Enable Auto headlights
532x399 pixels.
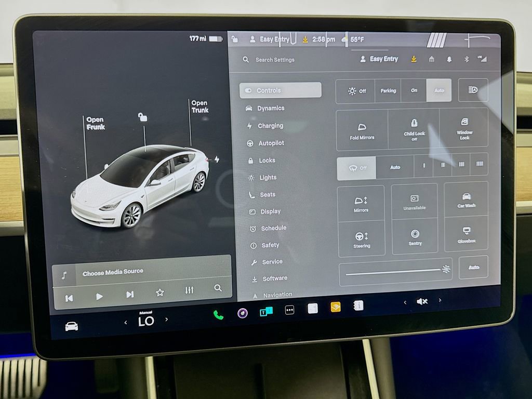(439, 90)
